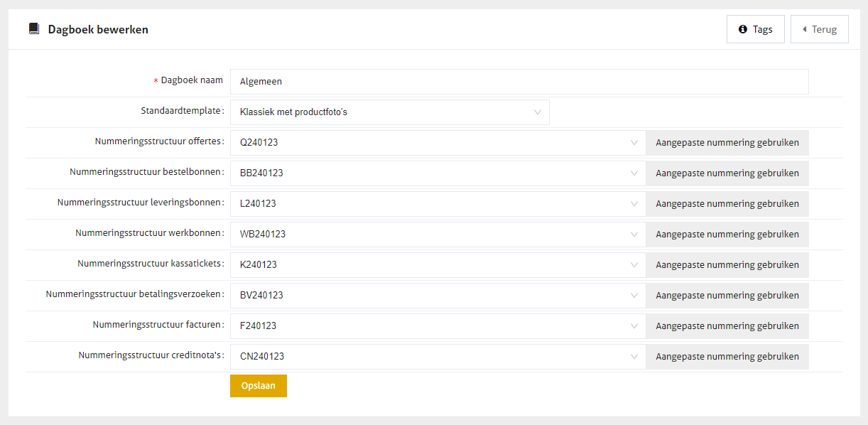Screen dimensions: 868x425
Task: Open the Standaardtemplate dropdown
Action: tap(389, 112)
